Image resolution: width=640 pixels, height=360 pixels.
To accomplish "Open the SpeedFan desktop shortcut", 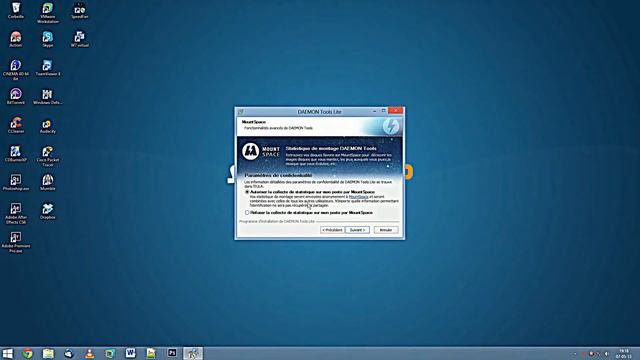I will click(80, 10).
